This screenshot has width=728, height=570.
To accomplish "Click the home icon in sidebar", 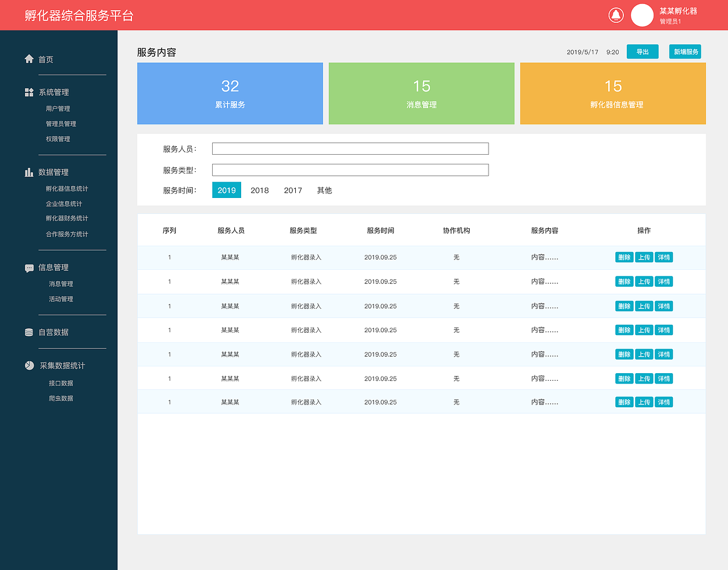I will (x=29, y=59).
